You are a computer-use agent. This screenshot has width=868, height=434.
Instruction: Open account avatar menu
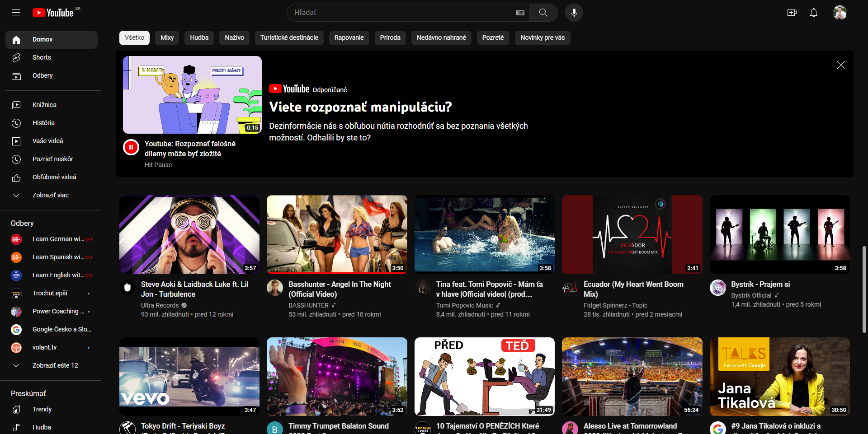tap(840, 13)
